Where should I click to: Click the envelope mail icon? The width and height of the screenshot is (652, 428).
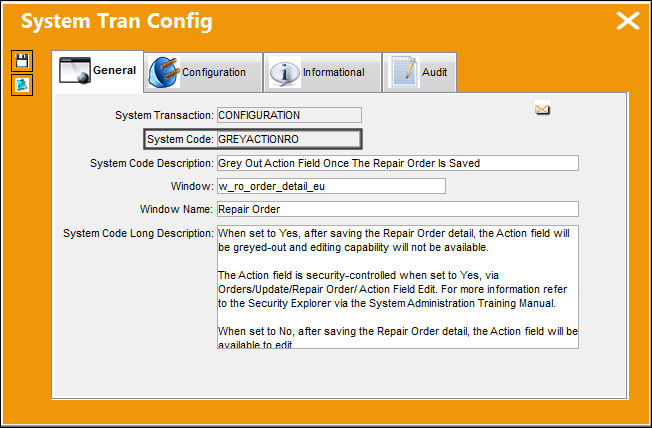click(x=542, y=109)
